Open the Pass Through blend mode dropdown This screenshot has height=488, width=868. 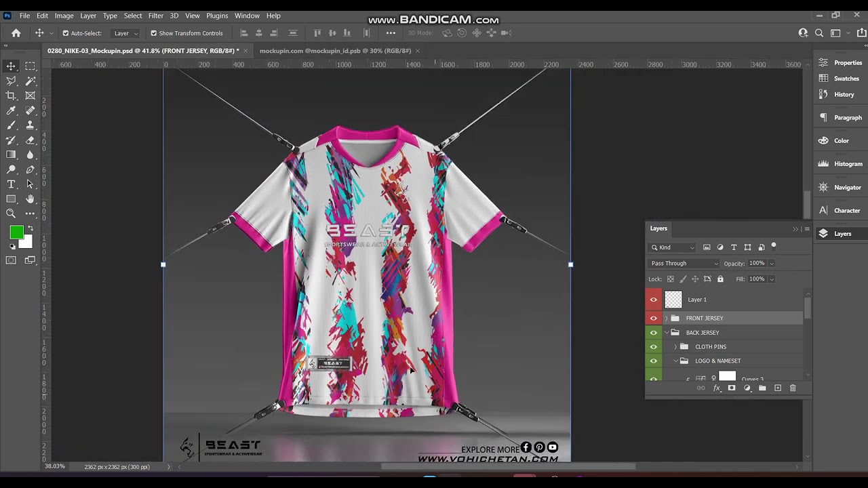tap(684, 263)
